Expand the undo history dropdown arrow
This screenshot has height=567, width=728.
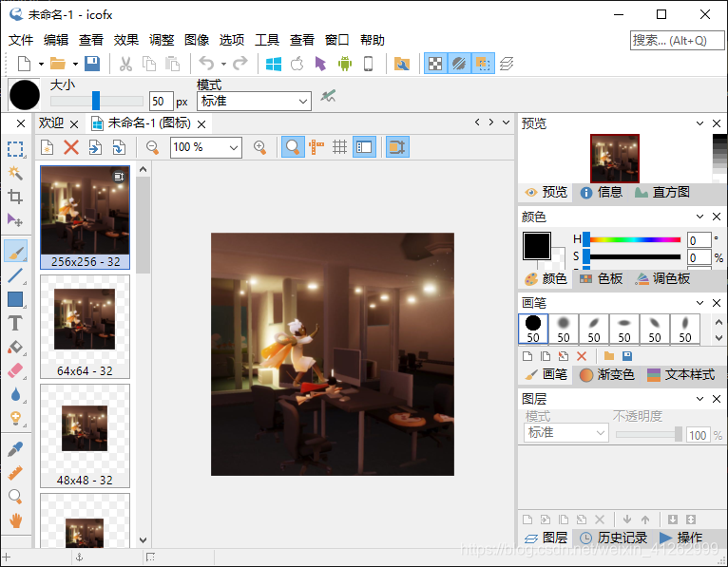[x=223, y=64]
